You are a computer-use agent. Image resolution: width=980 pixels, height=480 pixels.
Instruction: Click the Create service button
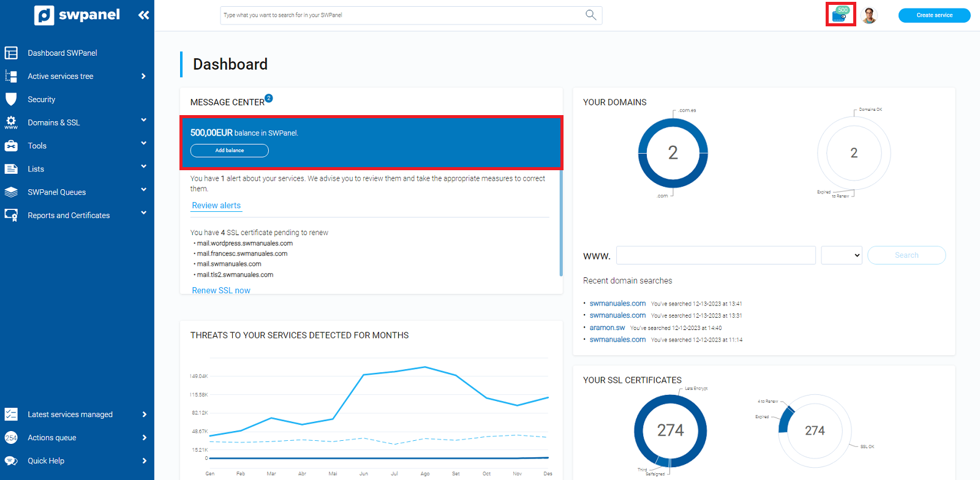[934, 15]
